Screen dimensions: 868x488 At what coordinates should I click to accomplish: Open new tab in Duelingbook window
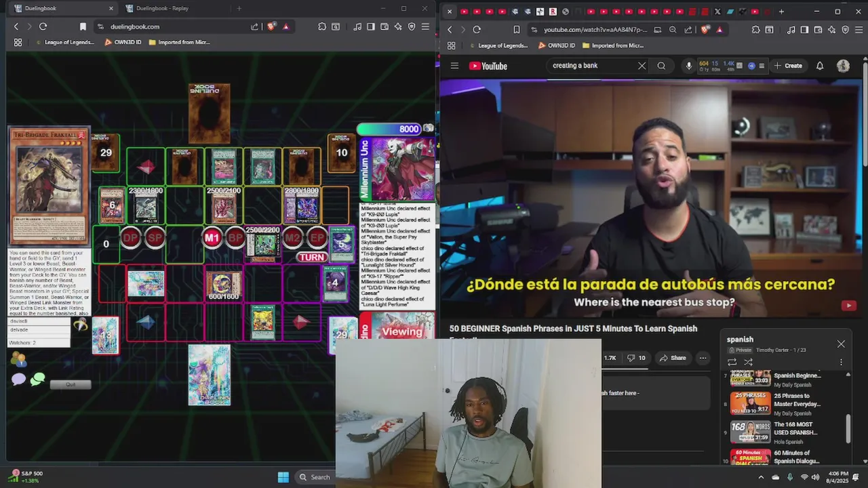click(x=239, y=8)
